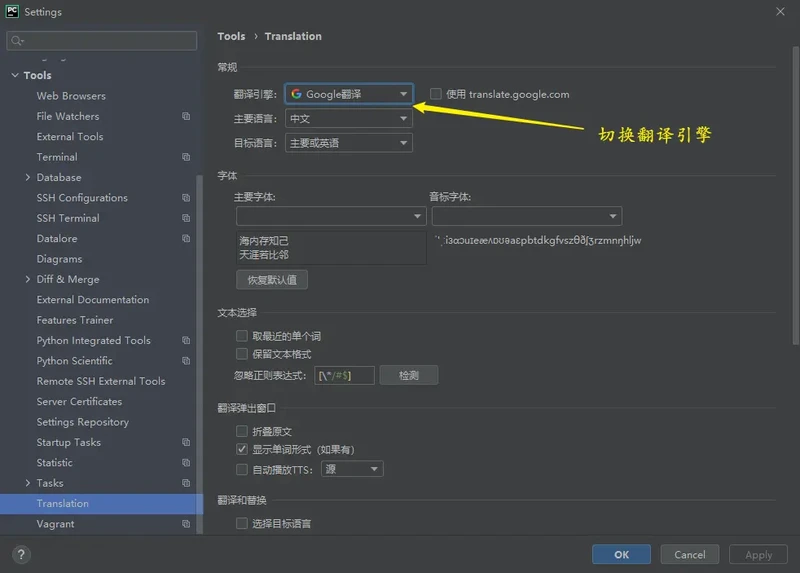The image size is (800, 573).
Task: Click the project-level icon beside Vagrant
Action: [186, 524]
